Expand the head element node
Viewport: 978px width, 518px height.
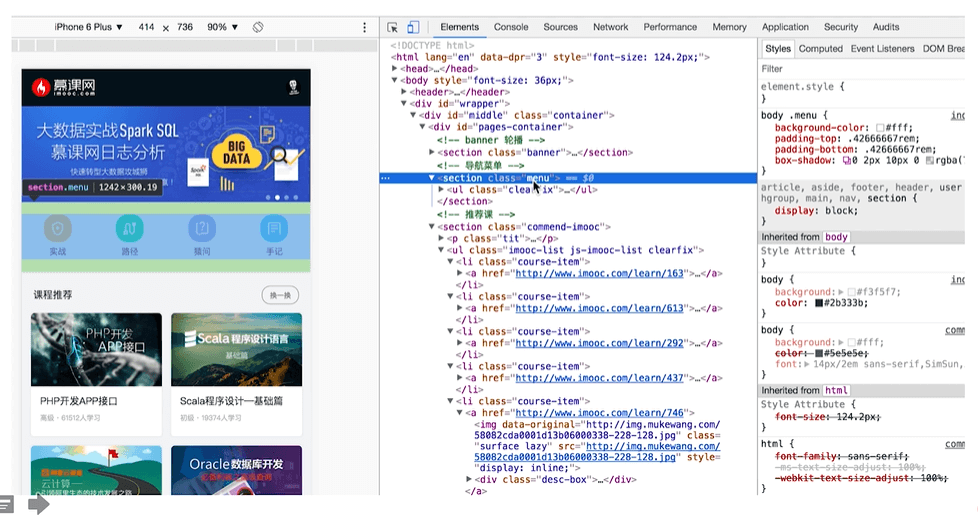(x=395, y=69)
